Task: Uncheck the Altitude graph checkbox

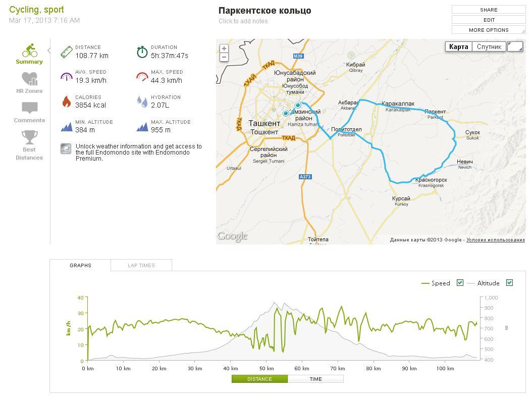Action: click(x=509, y=283)
